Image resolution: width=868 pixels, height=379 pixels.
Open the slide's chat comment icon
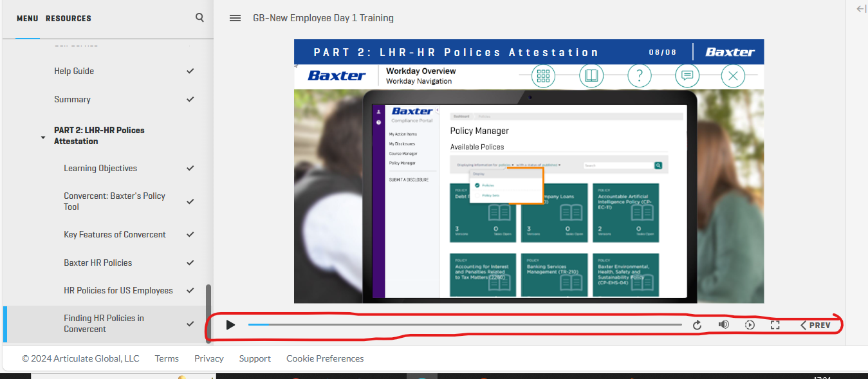click(687, 76)
